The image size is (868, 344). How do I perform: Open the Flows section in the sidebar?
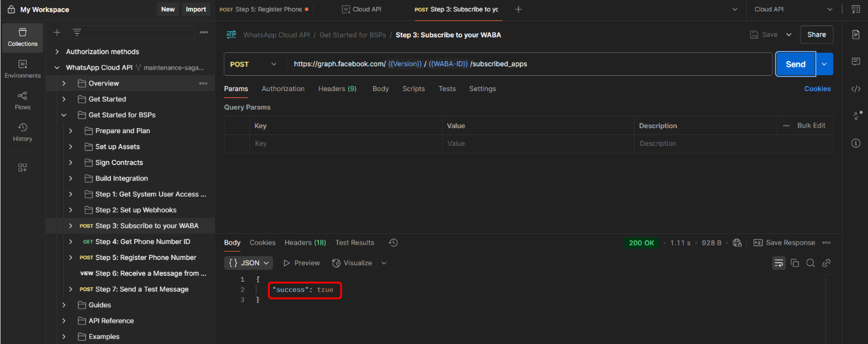22,100
